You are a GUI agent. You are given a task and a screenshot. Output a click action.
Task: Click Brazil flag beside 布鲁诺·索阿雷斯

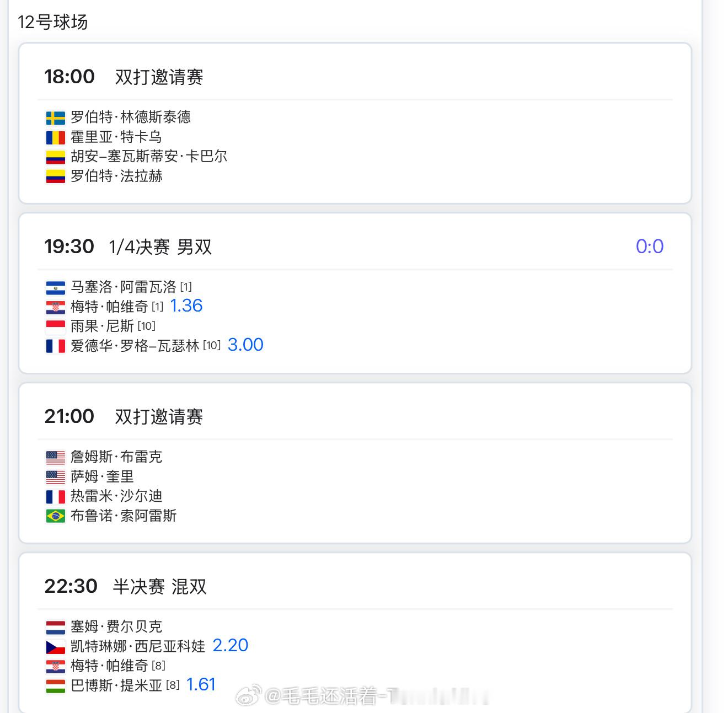point(55,516)
